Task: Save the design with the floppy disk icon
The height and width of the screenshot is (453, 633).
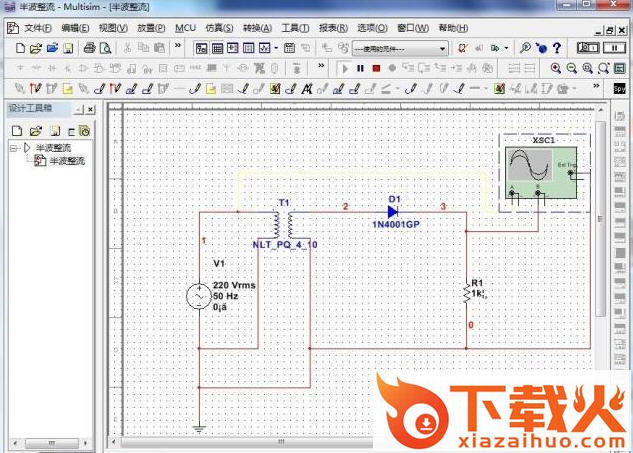Action: (x=68, y=48)
